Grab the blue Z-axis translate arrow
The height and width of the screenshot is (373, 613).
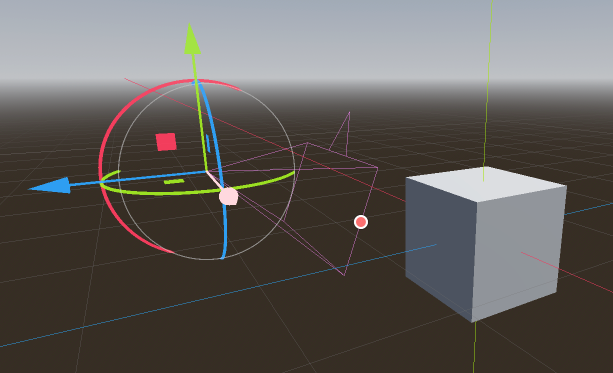[x=50, y=185]
